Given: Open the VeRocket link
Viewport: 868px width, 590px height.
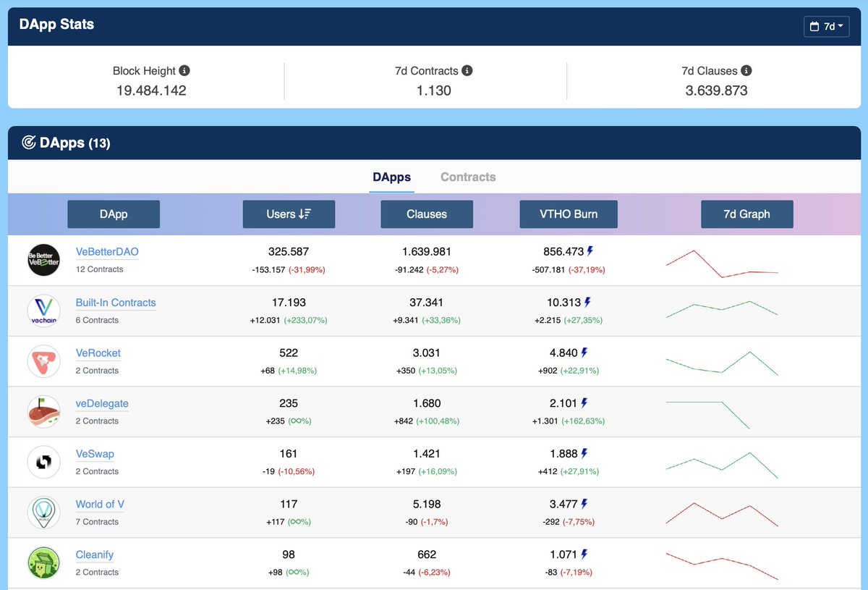Looking at the screenshot, I should point(98,354).
